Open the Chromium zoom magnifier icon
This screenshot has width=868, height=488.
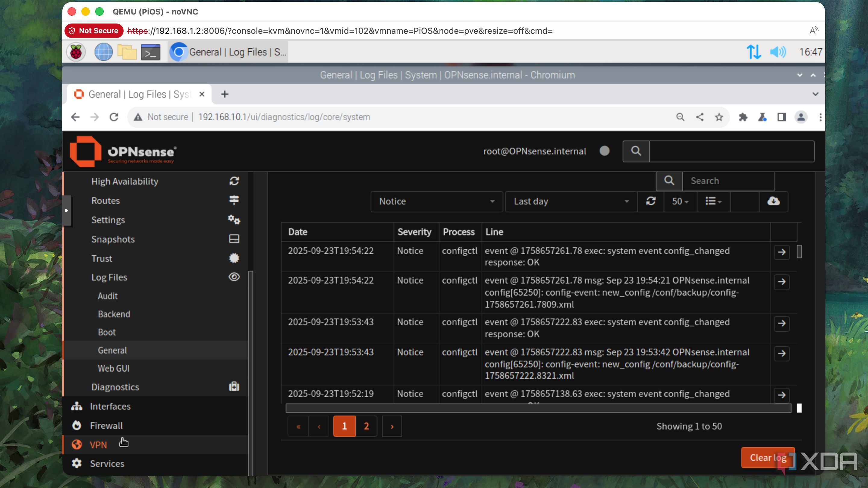pyautogui.click(x=680, y=117)
